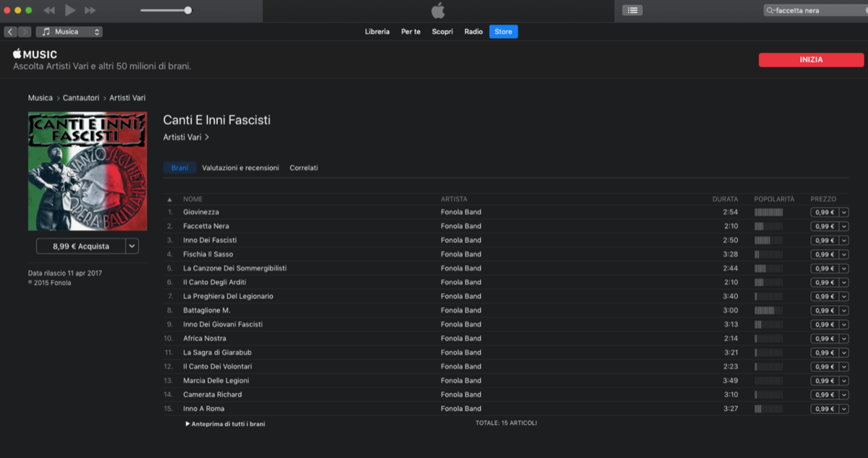Click Anteprima di tutti i brani preview link
Image resolution: width=868 pixels, height=458 pixels.
pos(226,424)
